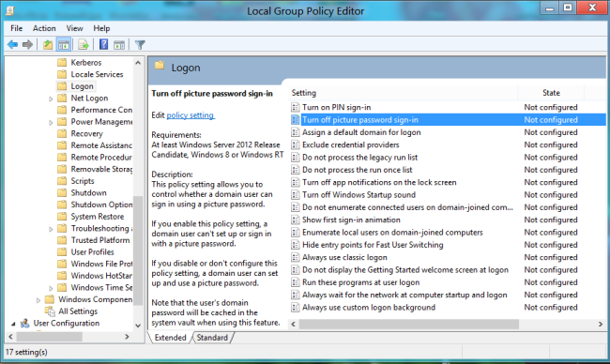This screenshot has height=364, width=610.
Task: Open the File menu
Action: coord(16,28)
